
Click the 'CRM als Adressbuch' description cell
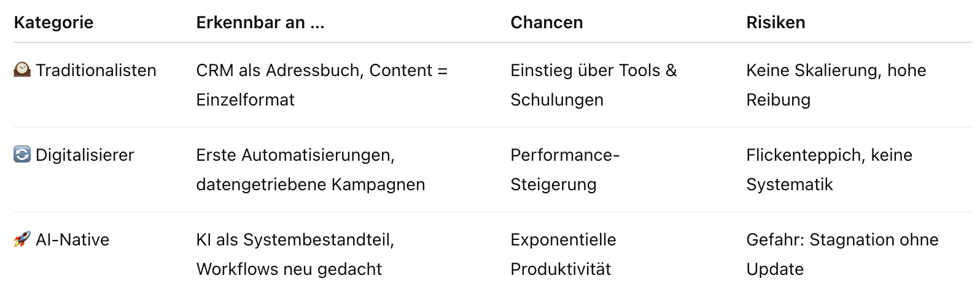[322, 85]
